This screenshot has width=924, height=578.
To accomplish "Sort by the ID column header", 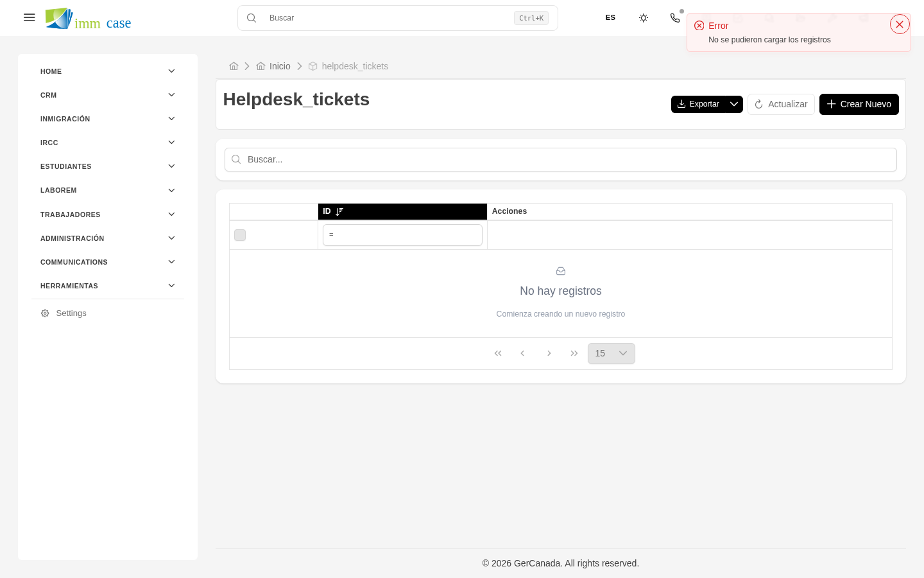I will (x=402, y=211).
